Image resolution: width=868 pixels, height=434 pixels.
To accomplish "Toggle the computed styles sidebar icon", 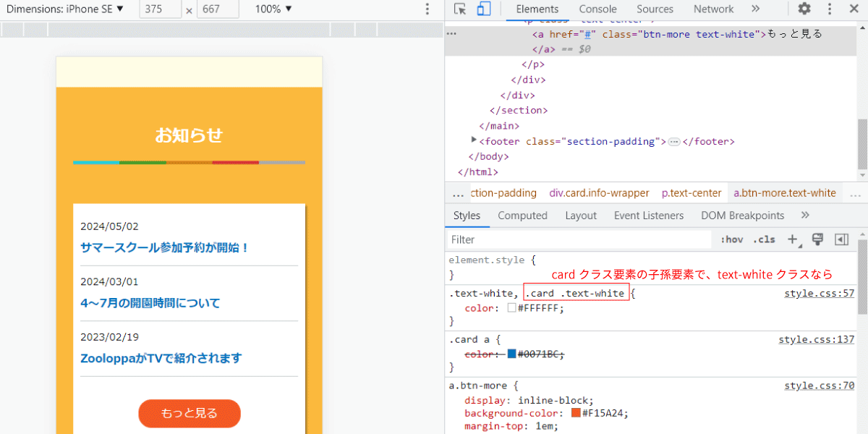I will point(841,239).
